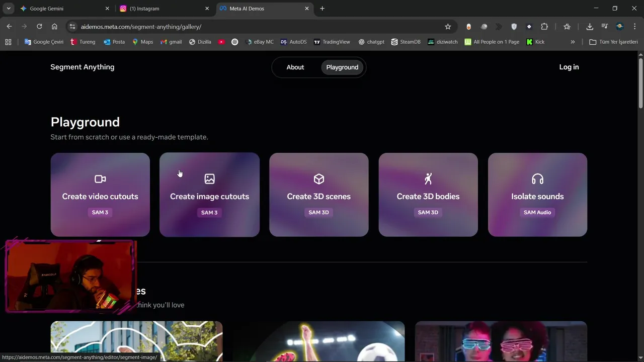This screenshot has height=362, width=644.
Task: Open the Maps bookmark
Action: coord(142,42)
